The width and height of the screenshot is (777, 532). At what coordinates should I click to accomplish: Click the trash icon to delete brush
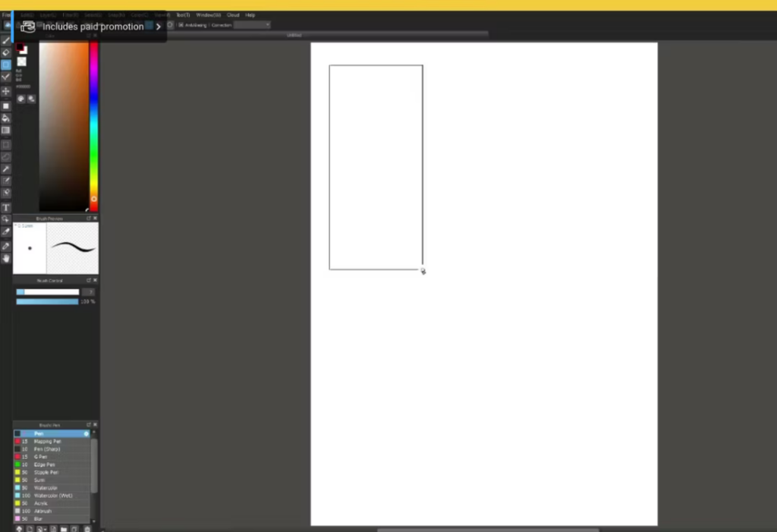click(x=87, y=528)
